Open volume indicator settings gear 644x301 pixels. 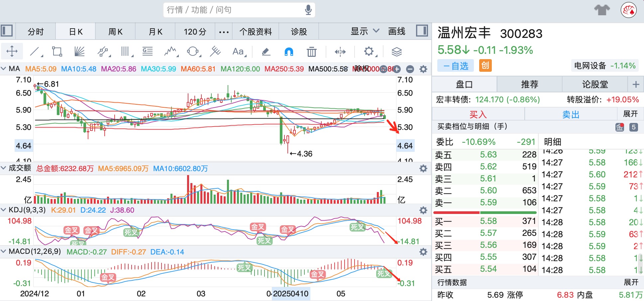pyautogui.click(x=423, y=168)
